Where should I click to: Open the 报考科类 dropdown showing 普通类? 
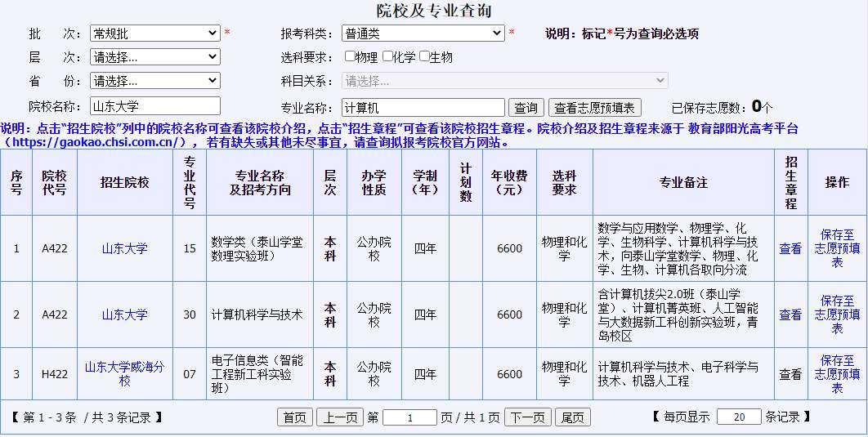pyautogui.click(x=423, y=33)
